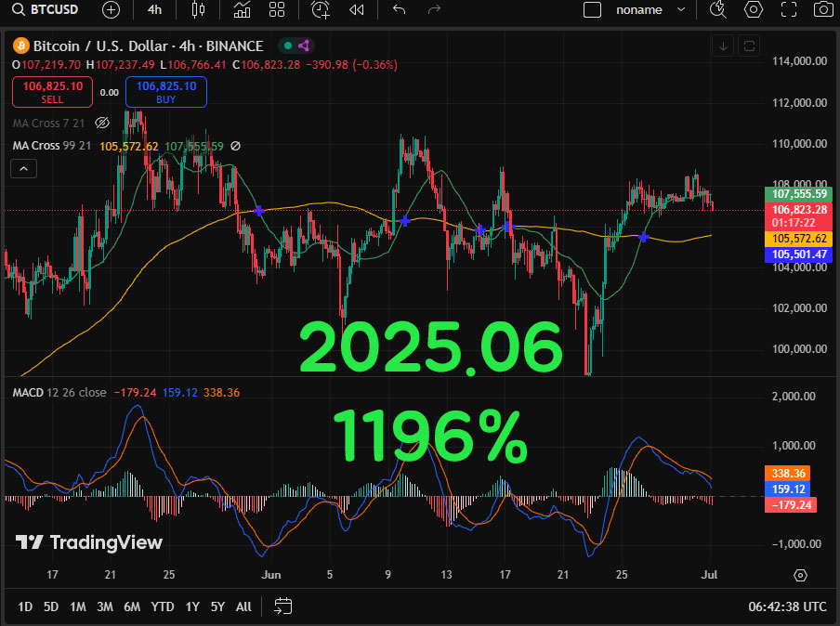Open chart settings hexagon icon
Screen dimensions: 840x626
pos(754,9)
